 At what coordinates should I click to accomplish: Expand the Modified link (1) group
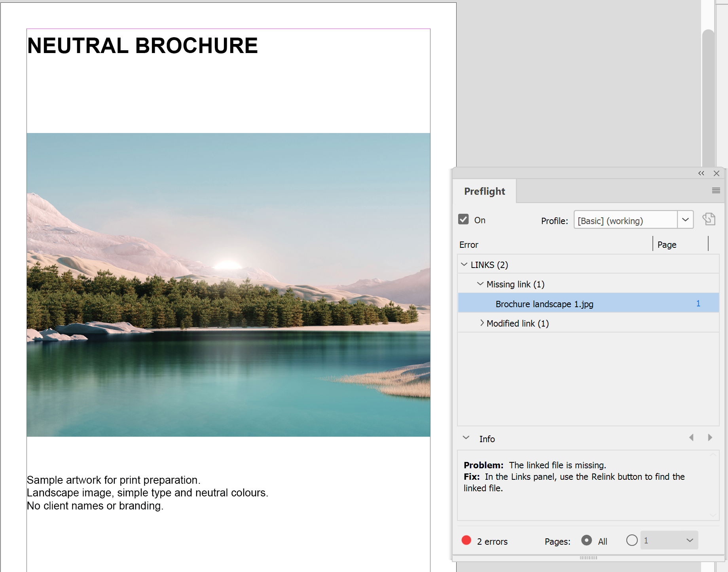pyautogui.click(x=482, y=323)
